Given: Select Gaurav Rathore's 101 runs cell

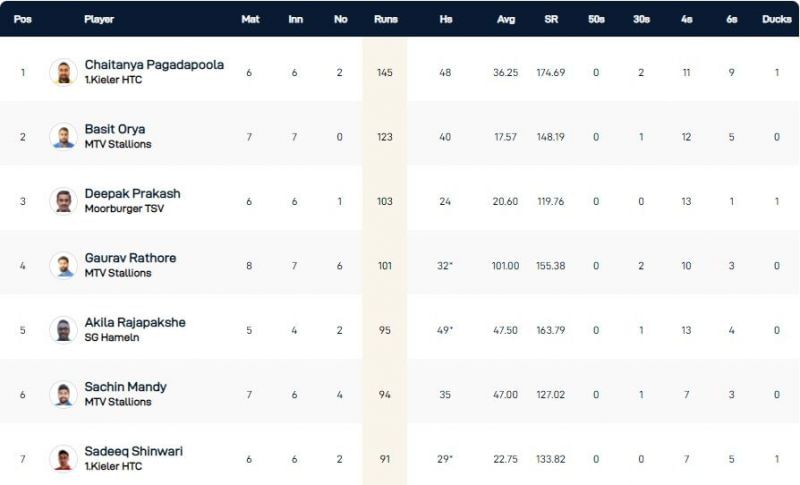Looking at the screenshot, I should 385,265.
